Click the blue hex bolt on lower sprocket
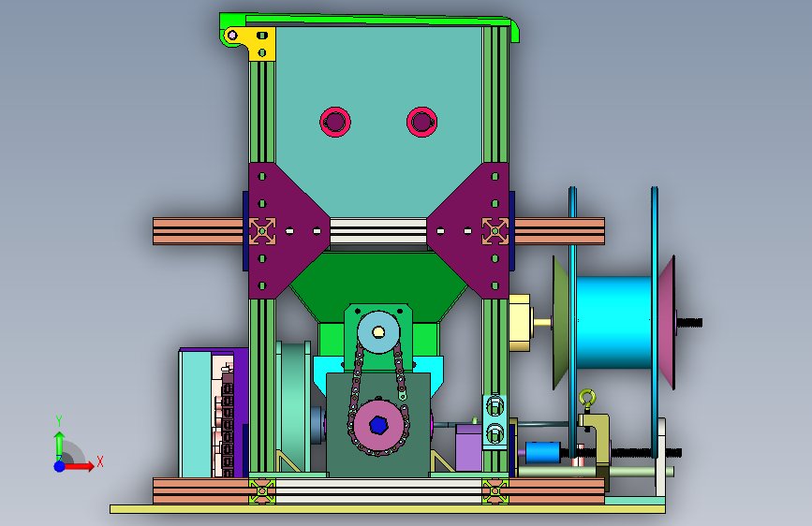 click(378, 425)
